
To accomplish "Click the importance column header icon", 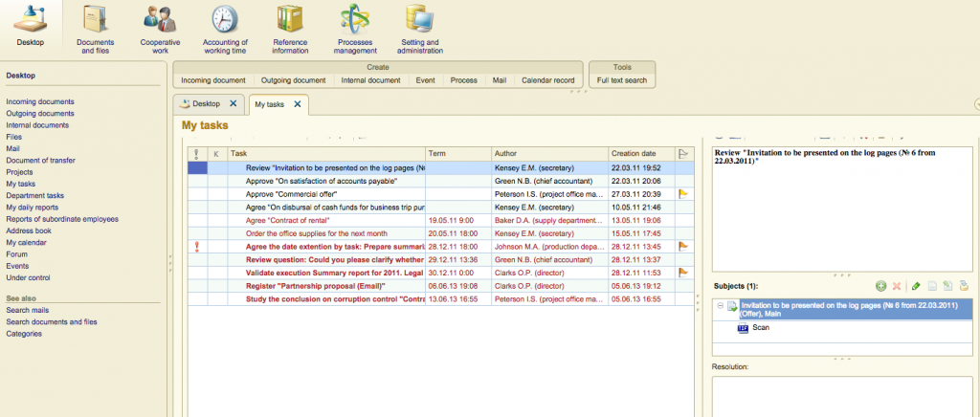I will pos(197,154).
